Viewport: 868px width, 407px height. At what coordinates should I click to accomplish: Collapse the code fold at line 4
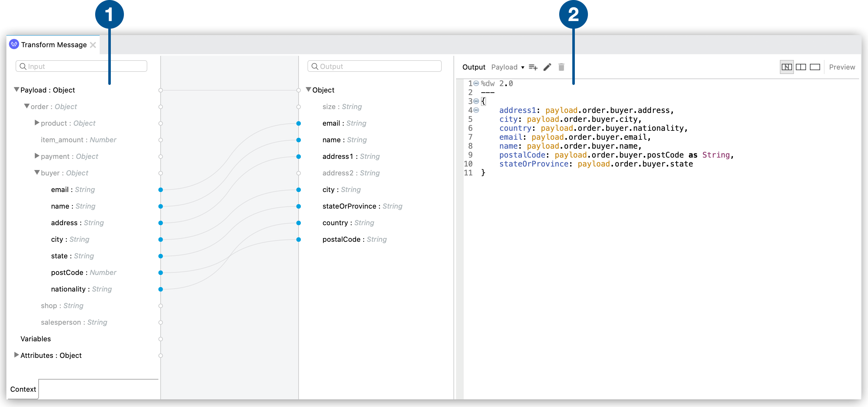pyautogui.click(x=476, y=110)
